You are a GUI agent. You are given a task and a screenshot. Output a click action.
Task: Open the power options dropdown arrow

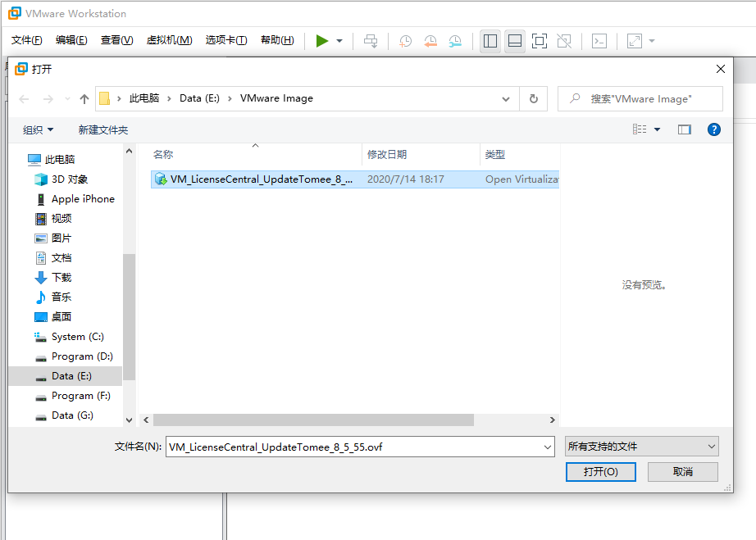click(x=339, y=41)
